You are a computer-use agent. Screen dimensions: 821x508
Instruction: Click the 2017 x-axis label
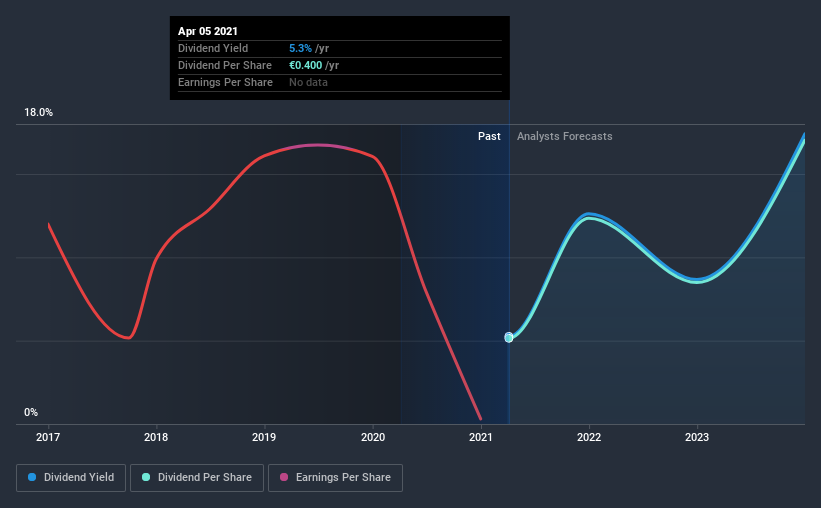tap(48, 437)
